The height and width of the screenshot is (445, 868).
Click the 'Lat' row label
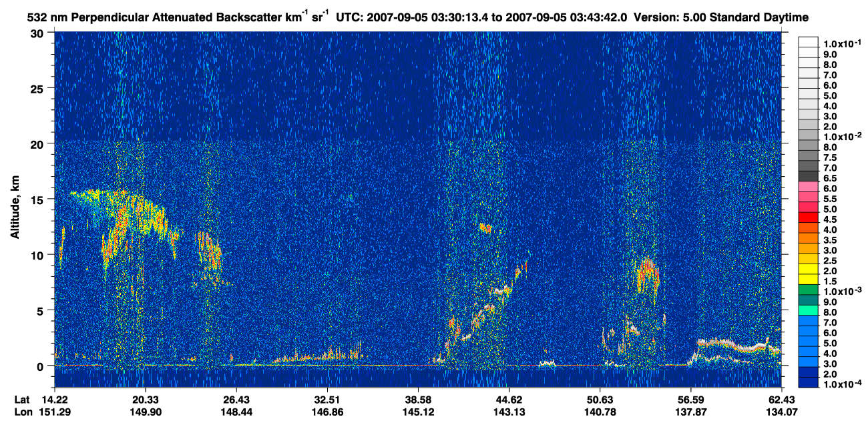point(23,399)
